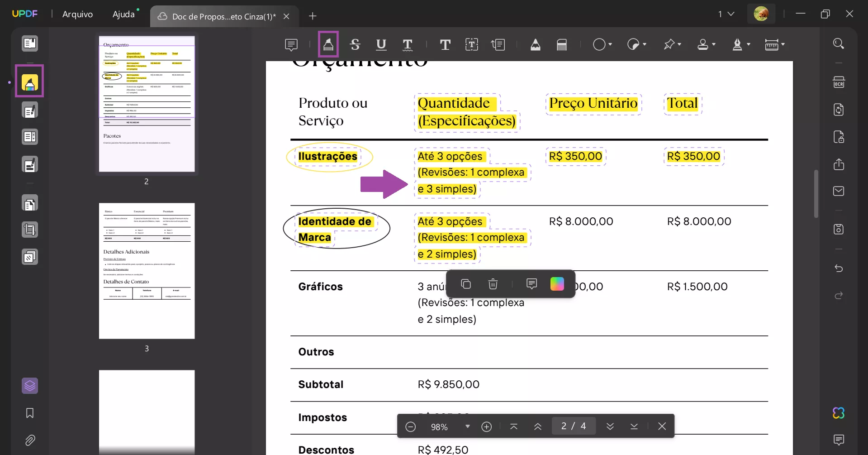
Task: Open the Attachments paperclip icon
Action: coord(30,440)
